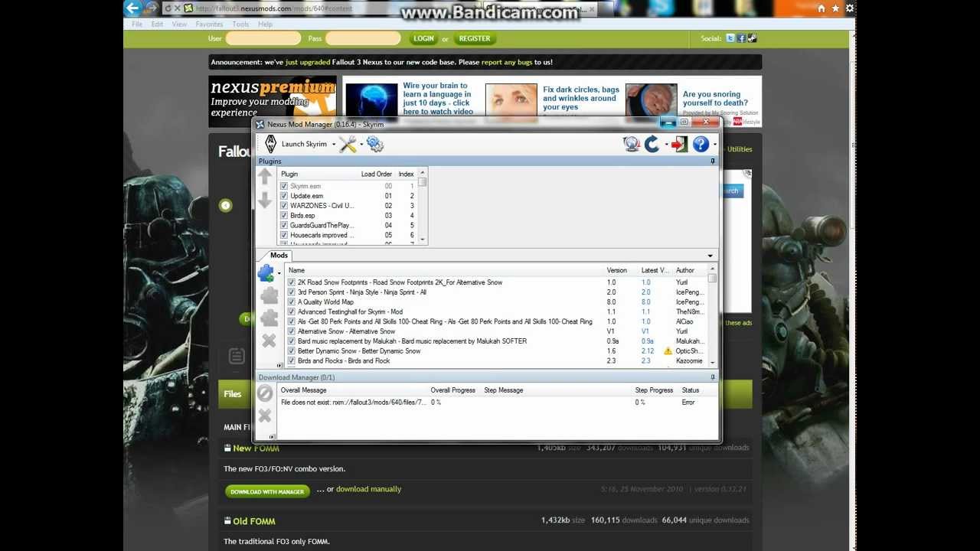Click the Twitter social icon
This screenshot has width=980, height=551.
click(x=730, y=38)
